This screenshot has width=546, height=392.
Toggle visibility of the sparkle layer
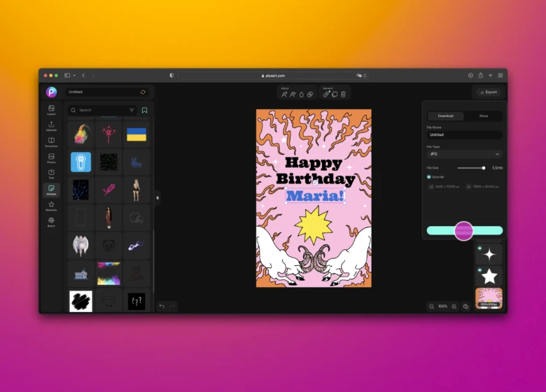point(479,248)
